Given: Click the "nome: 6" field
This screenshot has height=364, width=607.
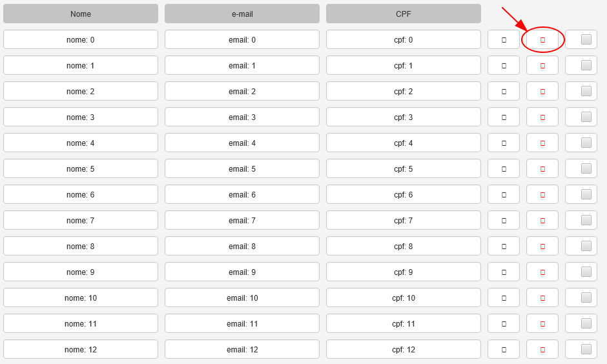Looking at the screenshot, I should 81,194.
